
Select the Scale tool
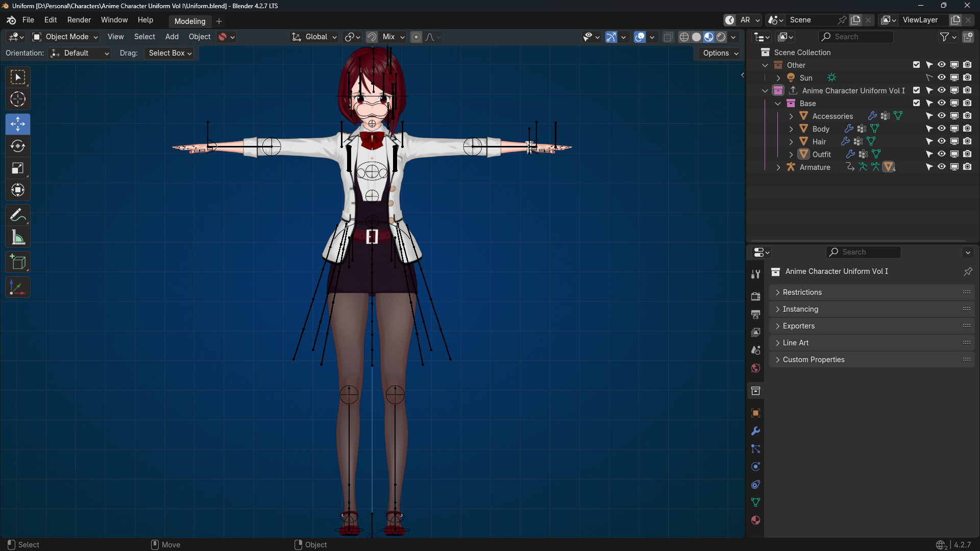18,168
